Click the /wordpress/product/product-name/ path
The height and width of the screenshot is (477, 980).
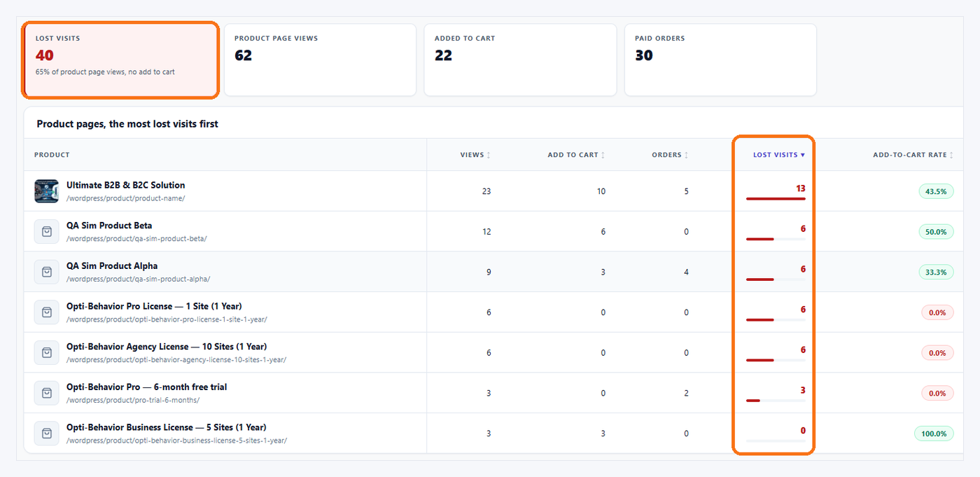point(126,198)
